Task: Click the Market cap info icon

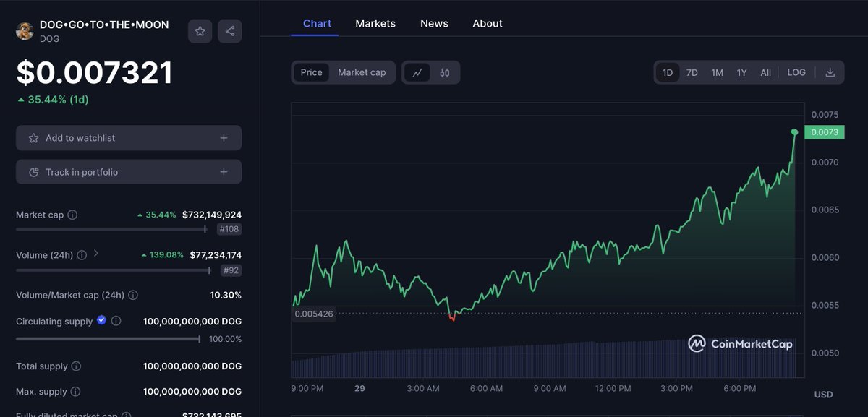Action: click(72, 215)
